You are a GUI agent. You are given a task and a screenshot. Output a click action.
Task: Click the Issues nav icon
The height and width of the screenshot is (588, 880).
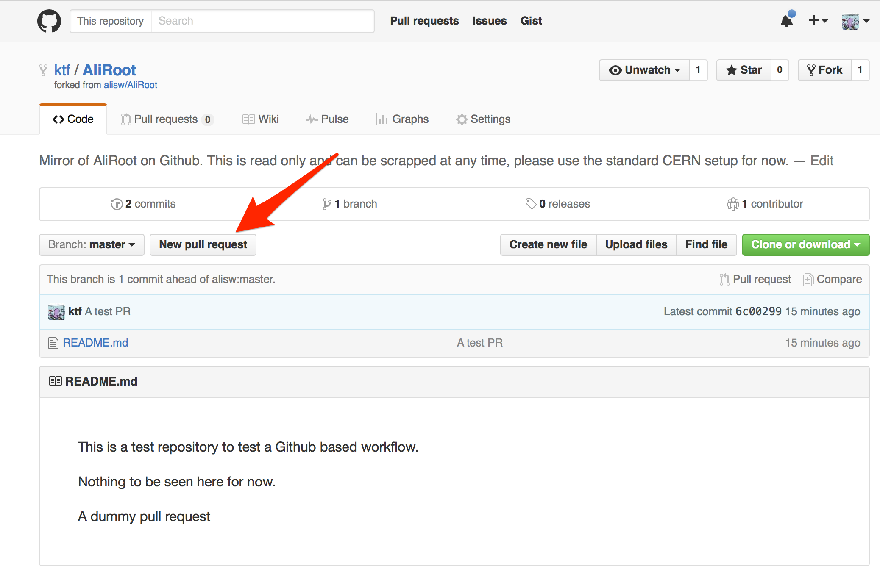click(489, 20)
